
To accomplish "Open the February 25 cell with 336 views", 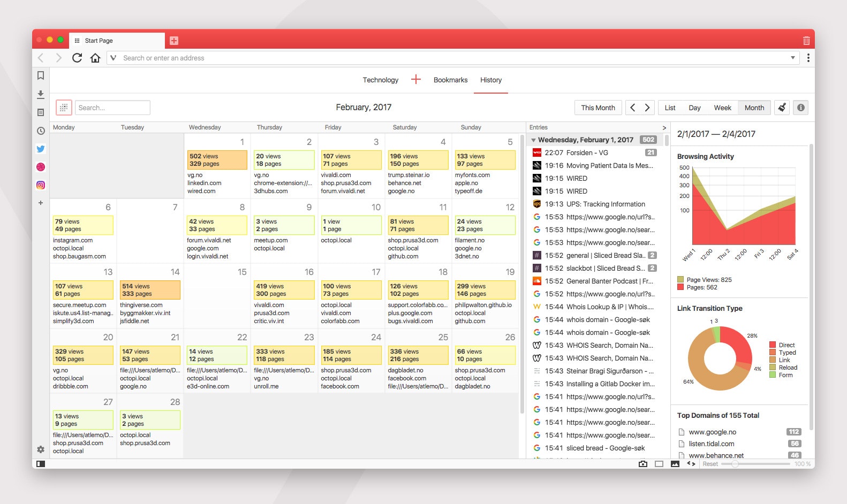I will tap(418, 355).
